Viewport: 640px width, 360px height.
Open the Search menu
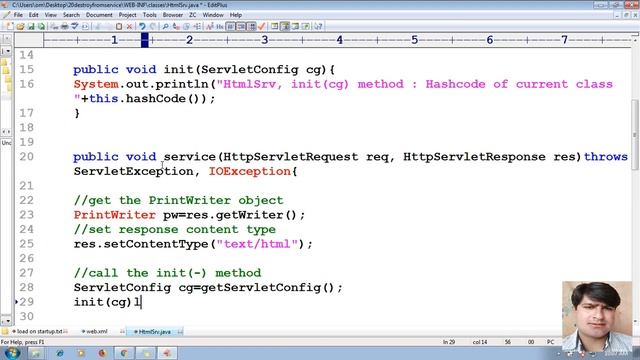point(71,15)
